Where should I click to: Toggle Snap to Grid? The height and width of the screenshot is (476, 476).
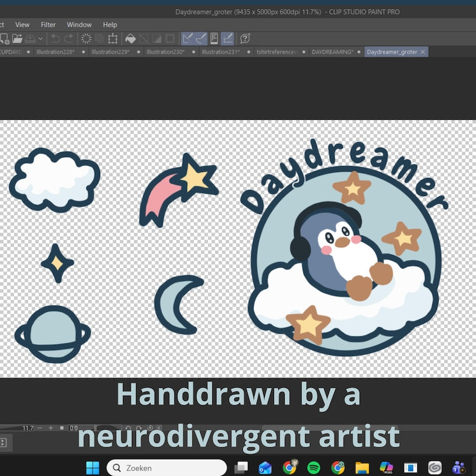[x=227, y=38]
